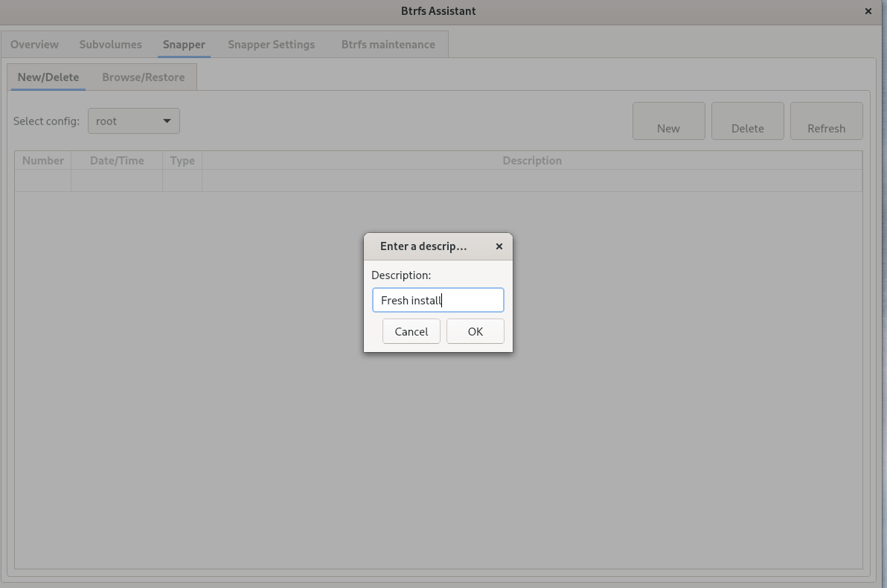Sort by the Number column header

tap(43, 160)
